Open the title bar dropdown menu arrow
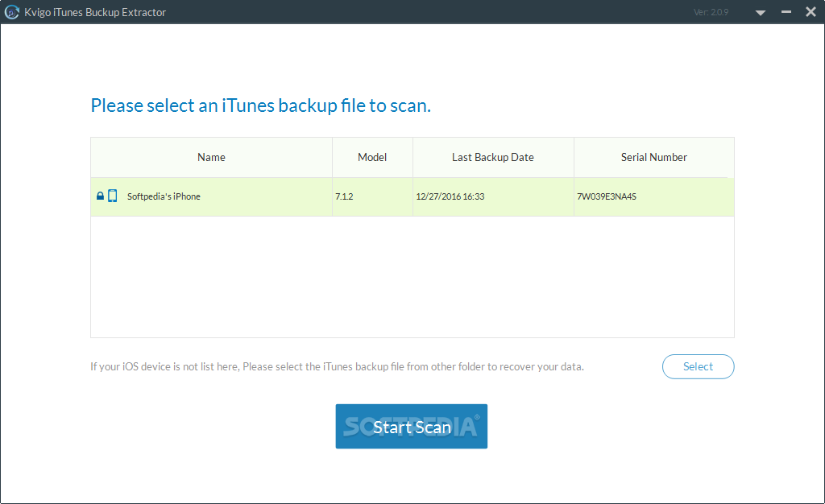The height and width of the screenshot is (504, 825). click(x=761, y=13)
